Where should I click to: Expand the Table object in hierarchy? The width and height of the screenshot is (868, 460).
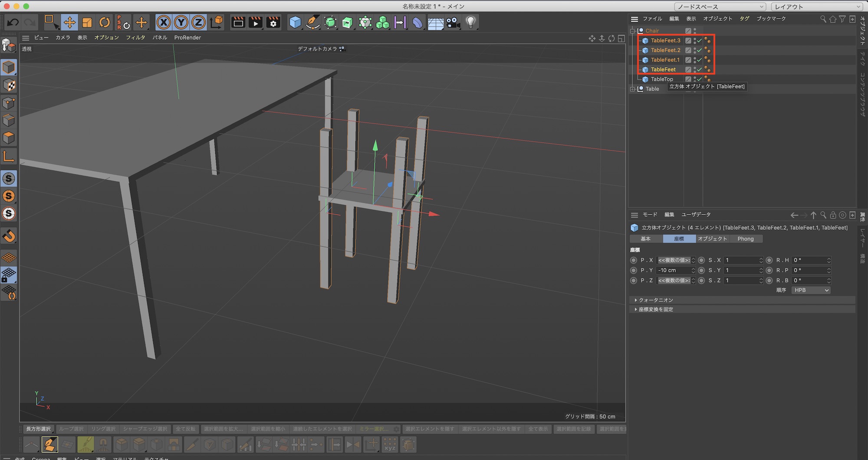tap(633, 89)
